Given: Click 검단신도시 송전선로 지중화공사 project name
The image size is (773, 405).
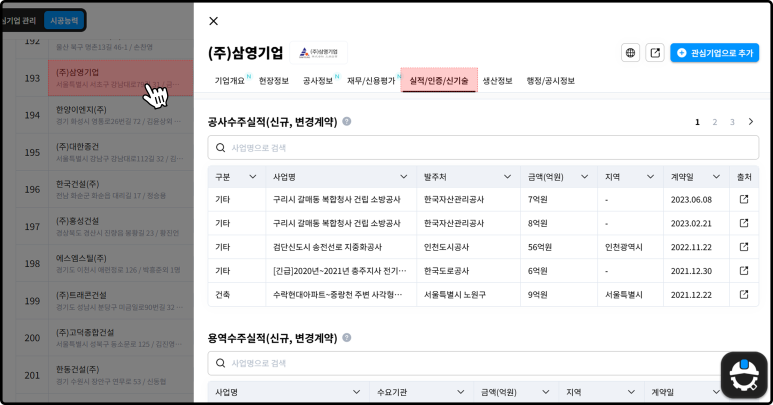Looking at the screenshot, I should point(327,247).
